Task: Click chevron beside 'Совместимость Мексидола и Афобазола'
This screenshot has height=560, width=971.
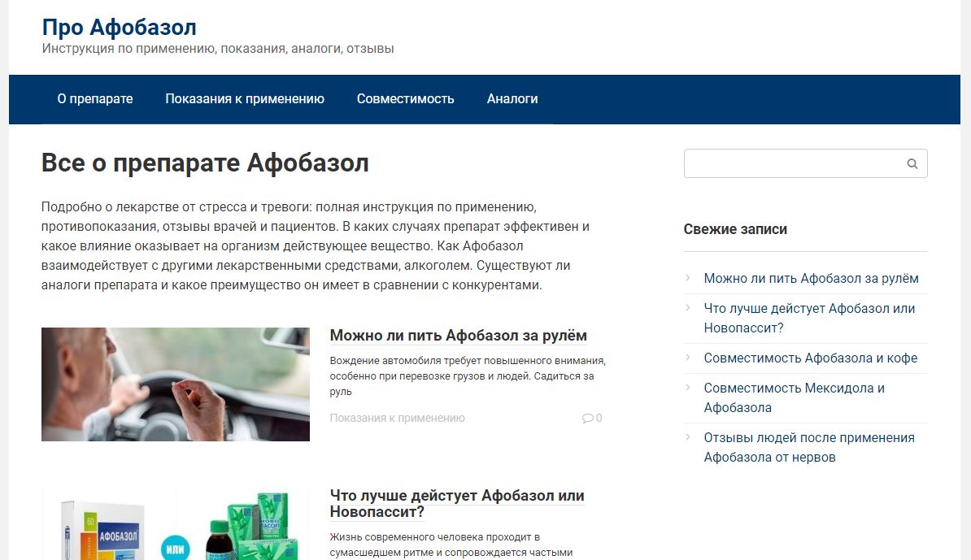Action: tap(688, 388)
